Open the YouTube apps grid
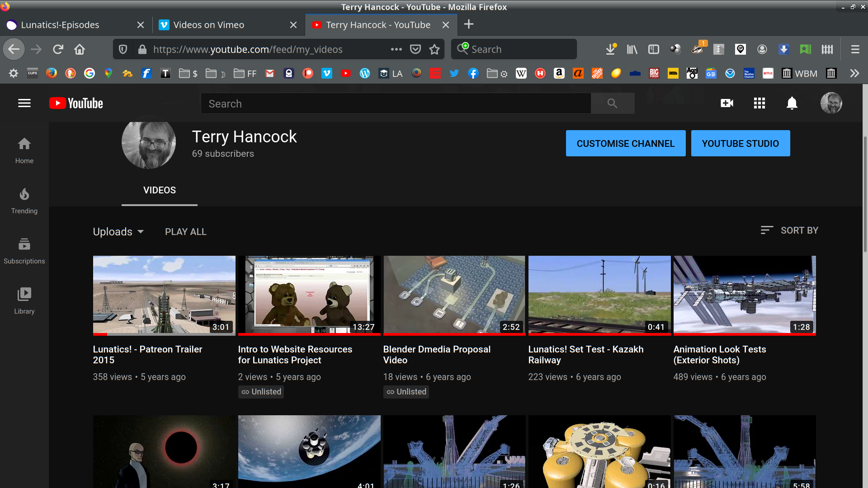 coord(759,103)
